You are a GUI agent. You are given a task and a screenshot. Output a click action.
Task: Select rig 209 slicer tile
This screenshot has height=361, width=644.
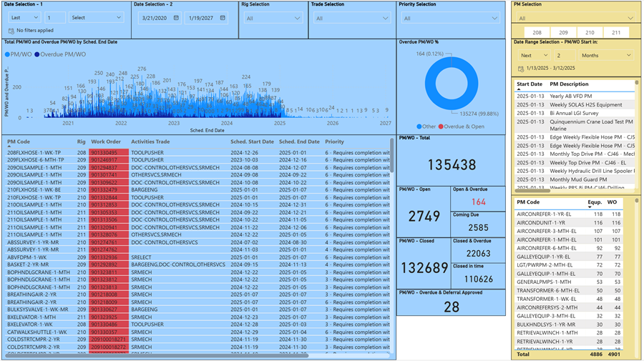pyautogui.click(x=563, y=33)
